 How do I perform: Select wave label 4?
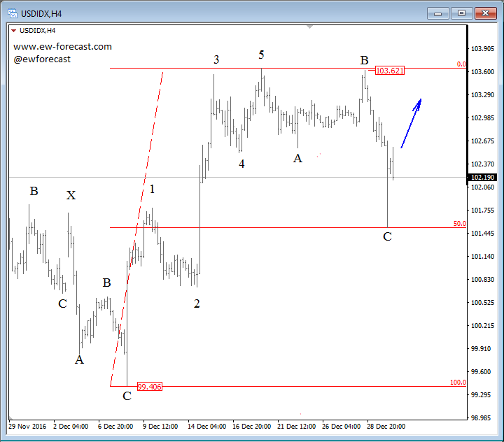tap(241, 164)
